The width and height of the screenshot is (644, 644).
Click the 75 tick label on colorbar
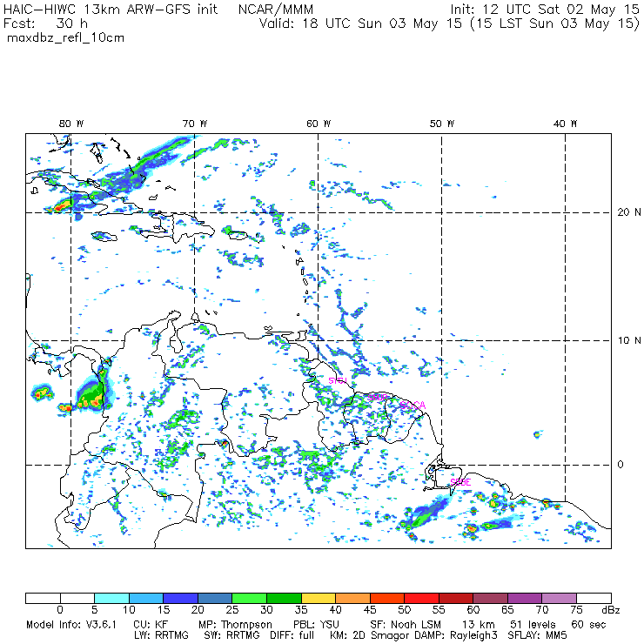(577, 610)
